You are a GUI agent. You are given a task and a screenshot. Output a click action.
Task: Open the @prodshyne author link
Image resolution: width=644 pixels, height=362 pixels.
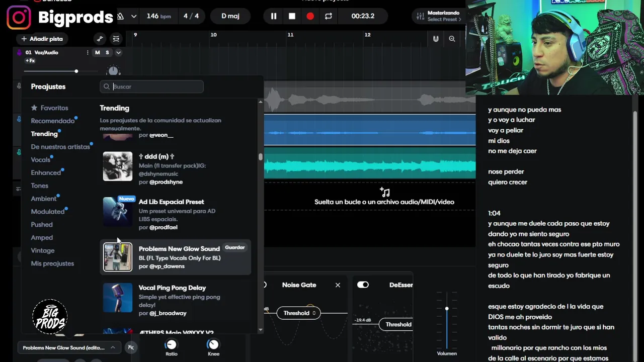coord(166,182)
